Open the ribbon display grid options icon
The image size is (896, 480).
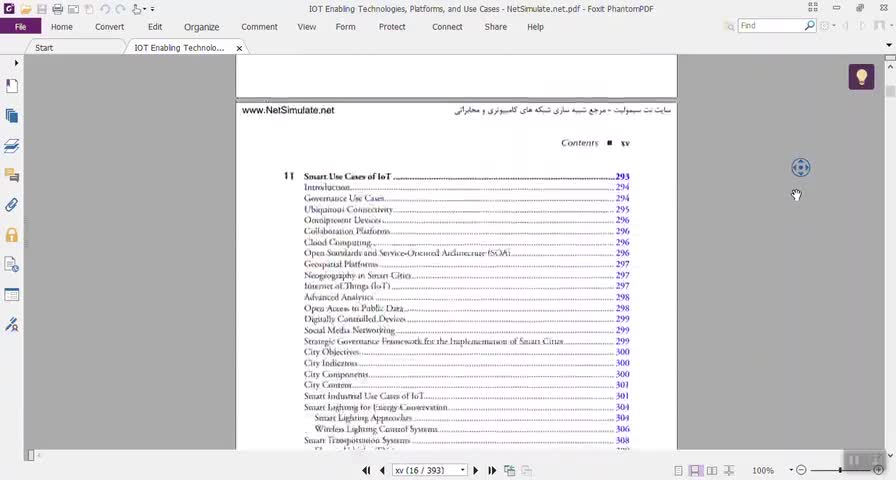813,7
